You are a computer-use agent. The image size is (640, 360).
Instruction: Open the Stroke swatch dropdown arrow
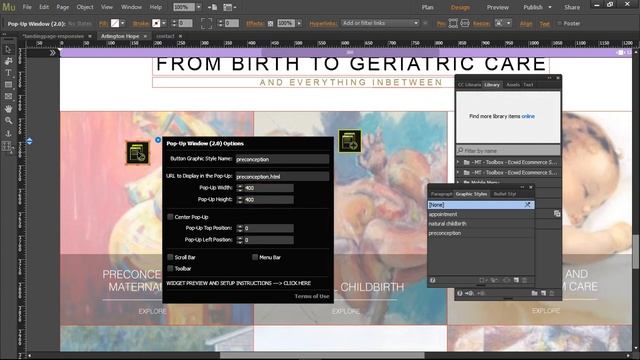(164, 23)
